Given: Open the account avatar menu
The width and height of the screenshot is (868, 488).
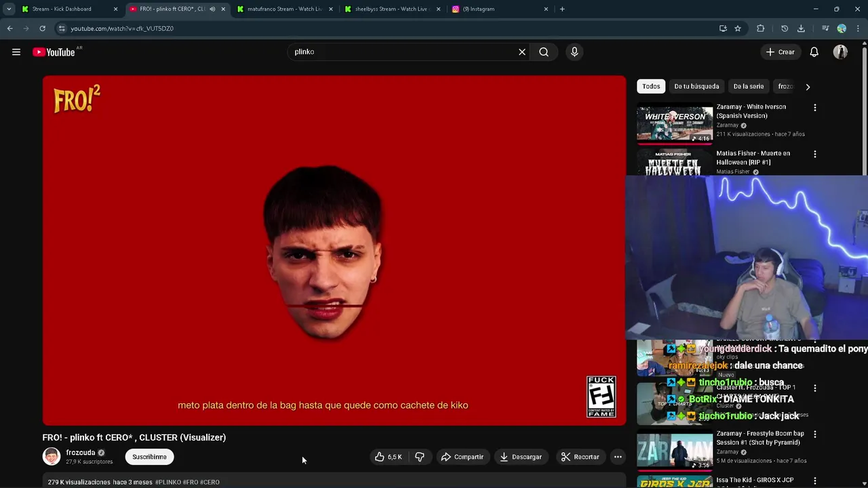Looking at the screenshot, I should [840, 52].
